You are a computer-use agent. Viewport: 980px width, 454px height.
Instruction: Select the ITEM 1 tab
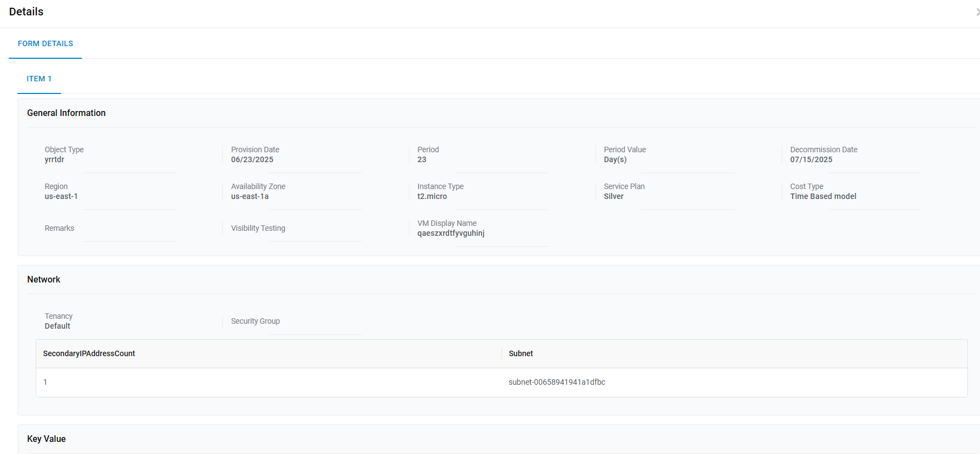(39, 79)
